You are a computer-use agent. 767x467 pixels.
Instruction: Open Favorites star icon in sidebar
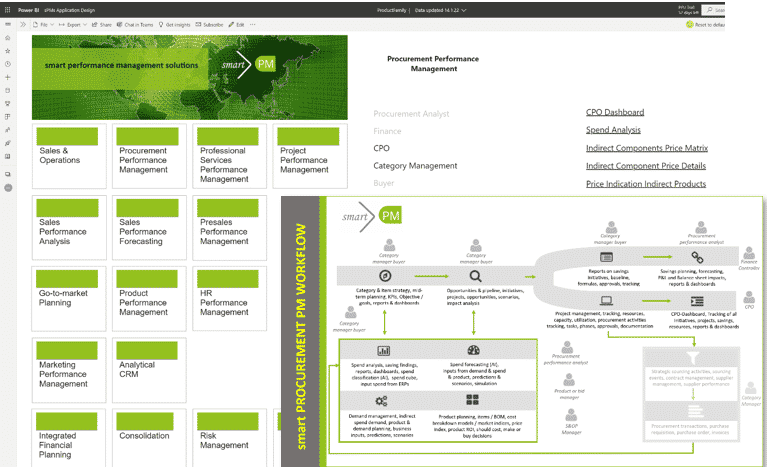coord(8,51)
